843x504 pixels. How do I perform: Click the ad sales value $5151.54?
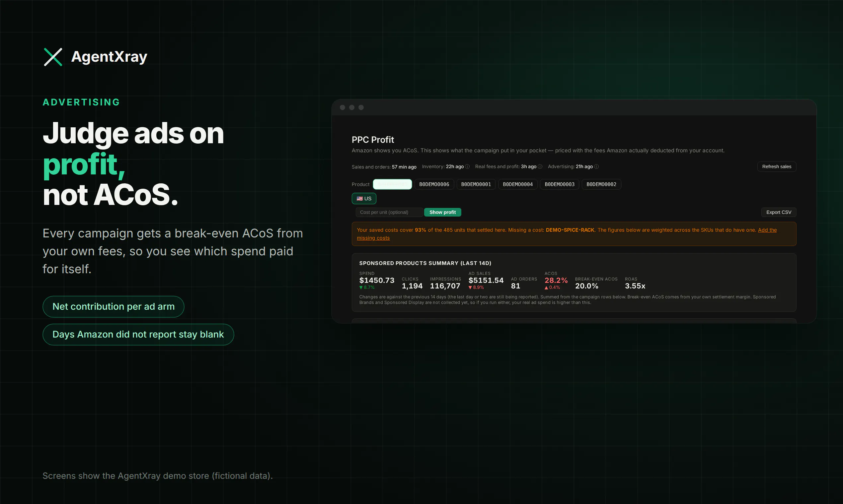486,280
